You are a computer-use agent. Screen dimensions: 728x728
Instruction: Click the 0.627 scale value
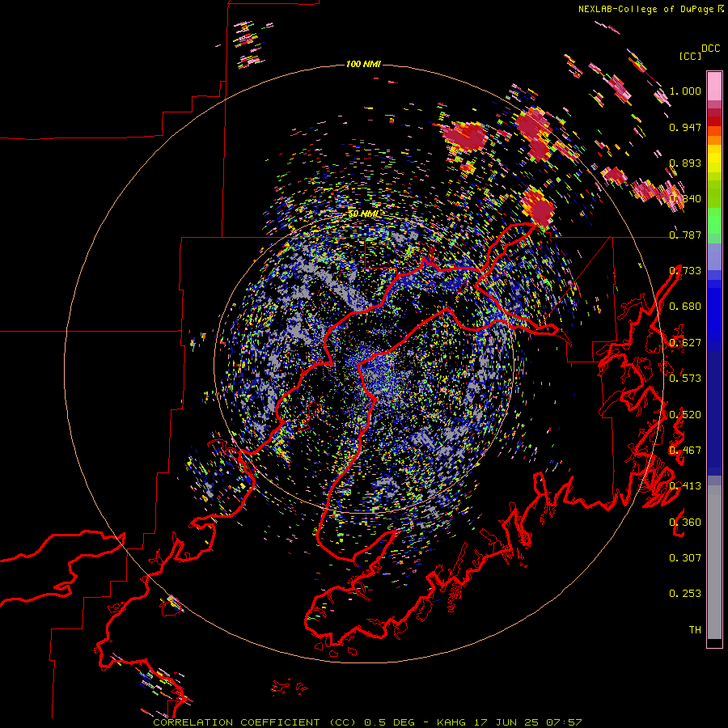[x=685, y=343]
